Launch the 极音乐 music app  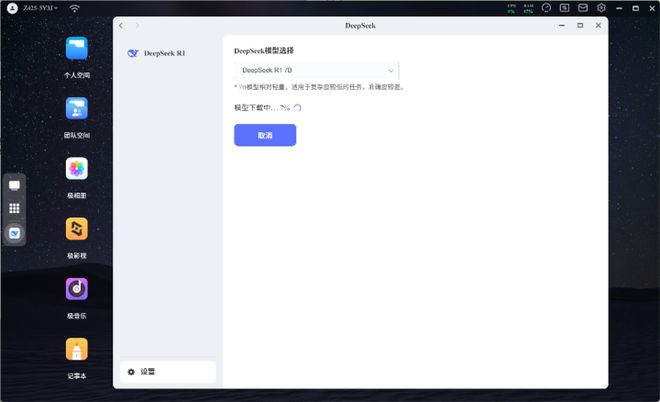pos(77,289)
